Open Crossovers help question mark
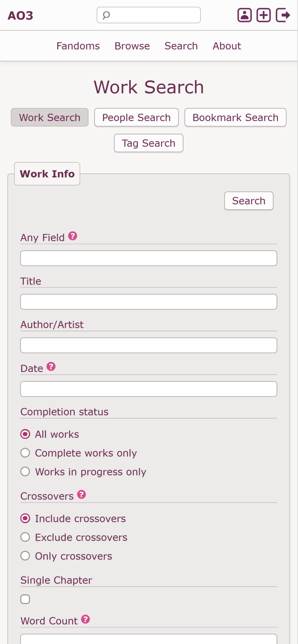The image size is (298, 644). click(x=81, y=494)
